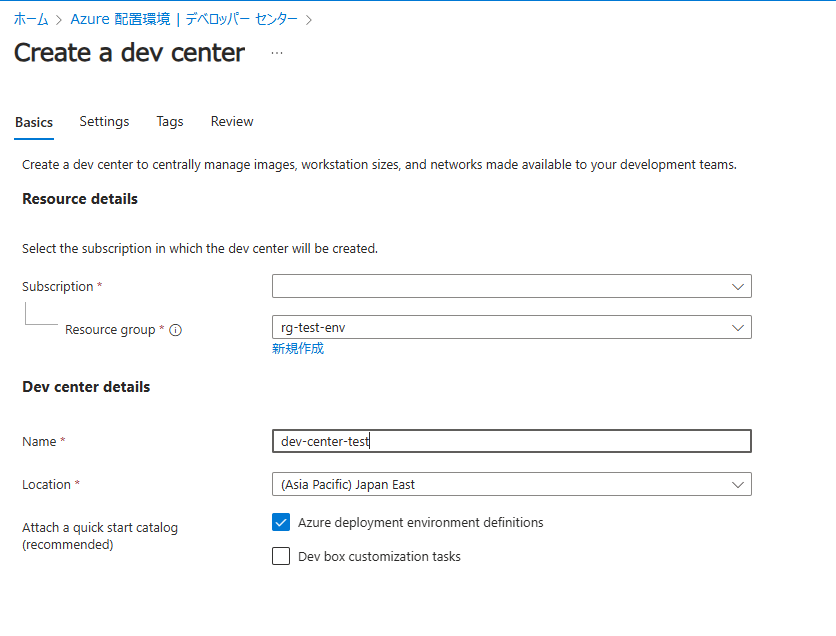This screenshot has width=836, height=636.
Task: Click the Subscription field label
Action: pos(58,287)
